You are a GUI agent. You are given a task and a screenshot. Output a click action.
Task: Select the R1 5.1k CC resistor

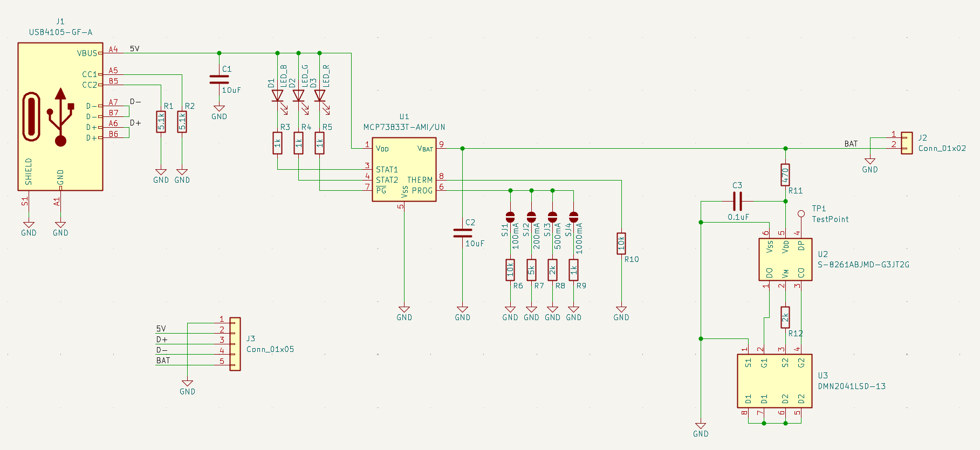point(161,122)
